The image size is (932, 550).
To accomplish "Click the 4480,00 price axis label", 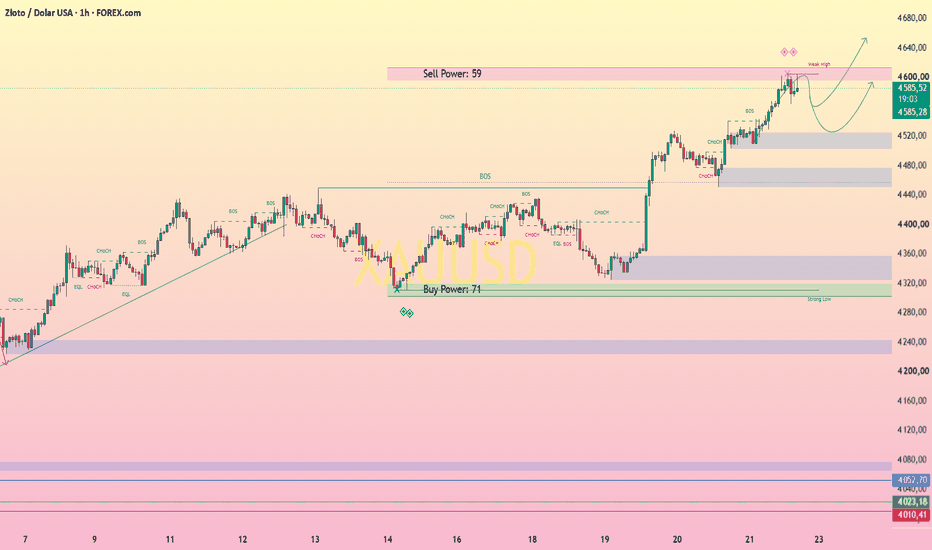I will click(x=912, y=165).
